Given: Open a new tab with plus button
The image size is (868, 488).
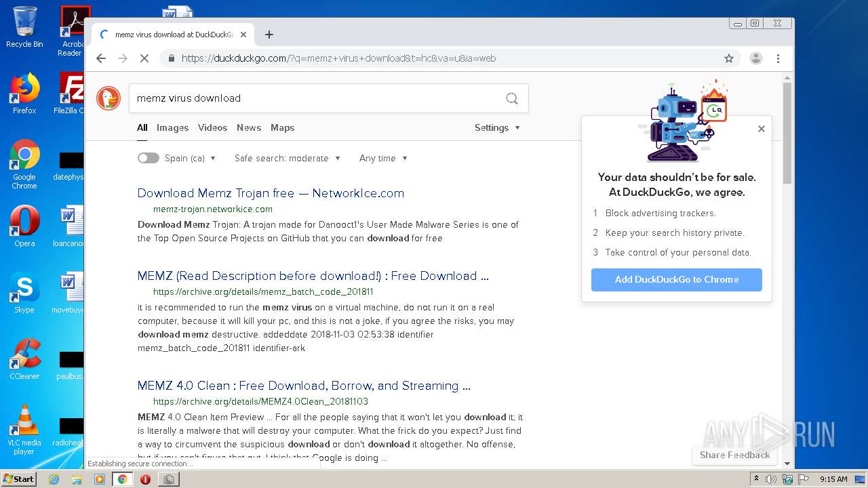Looking at the screenshot, I should [269, 35].
